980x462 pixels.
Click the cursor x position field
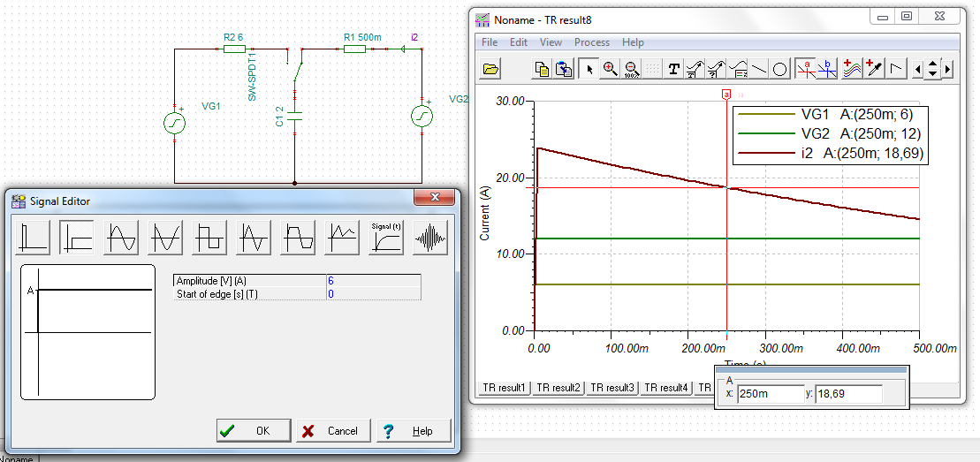(770, 393)
